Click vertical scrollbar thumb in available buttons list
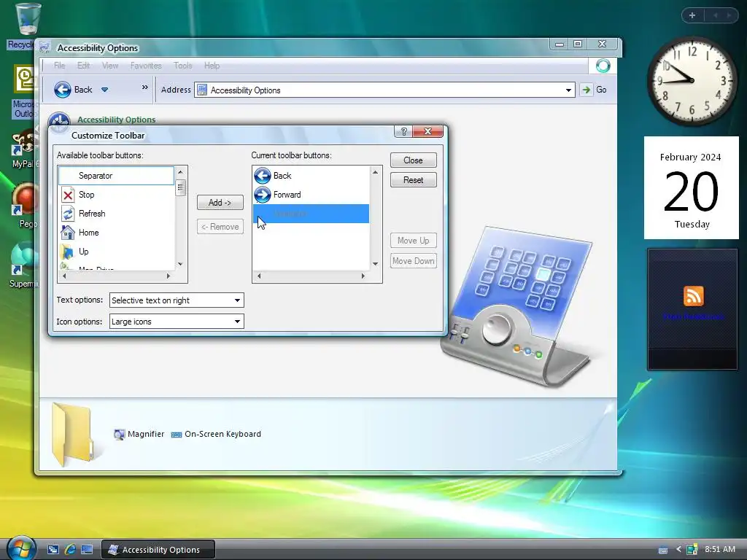This screenshot has height=560, width=747. pyautogui.click(x=181, y=187)
